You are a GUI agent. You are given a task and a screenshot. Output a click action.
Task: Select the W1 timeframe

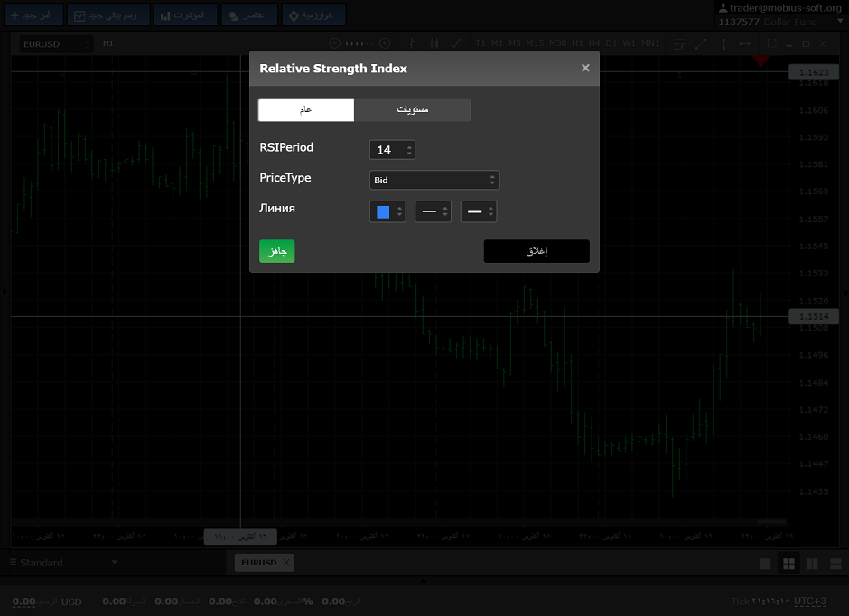(x=629, y=43)
